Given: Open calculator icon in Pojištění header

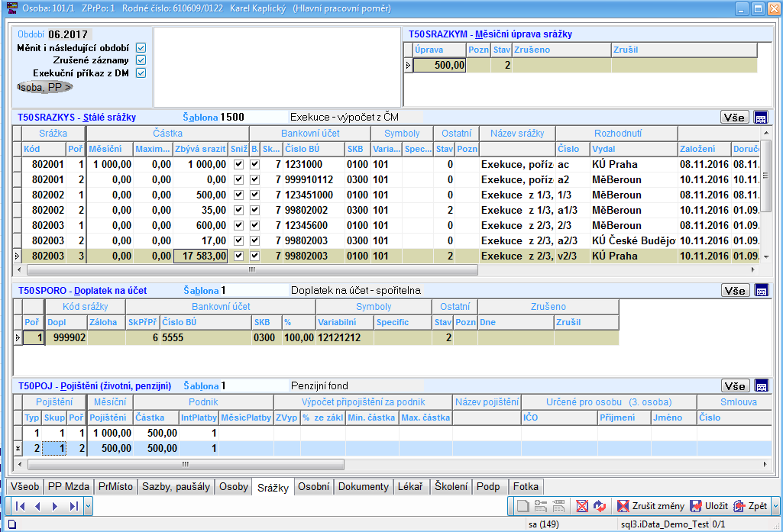Looking at the screenshot, I should point(760,386).
